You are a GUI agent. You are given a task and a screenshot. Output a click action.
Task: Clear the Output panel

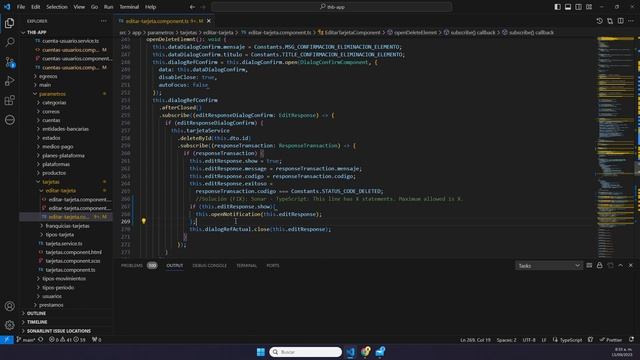click(x=589, y=265)
